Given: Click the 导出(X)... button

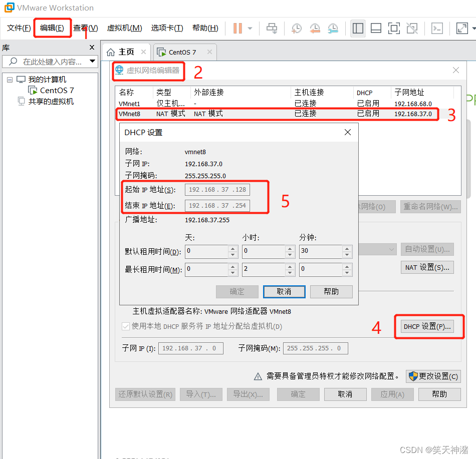Looking at the screenshot, I should pos(248,394).
